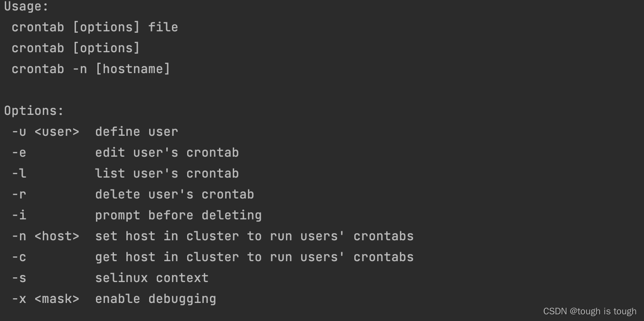Click the 'define user' description
Screen dimensions: 644x321
[137, 132]
